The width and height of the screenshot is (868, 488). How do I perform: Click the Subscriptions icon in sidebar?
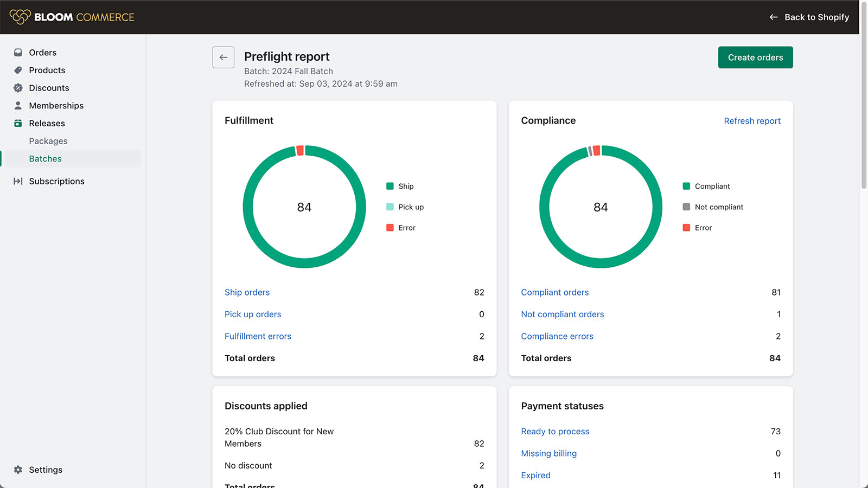pyautogui.click(x=18, y=181)
